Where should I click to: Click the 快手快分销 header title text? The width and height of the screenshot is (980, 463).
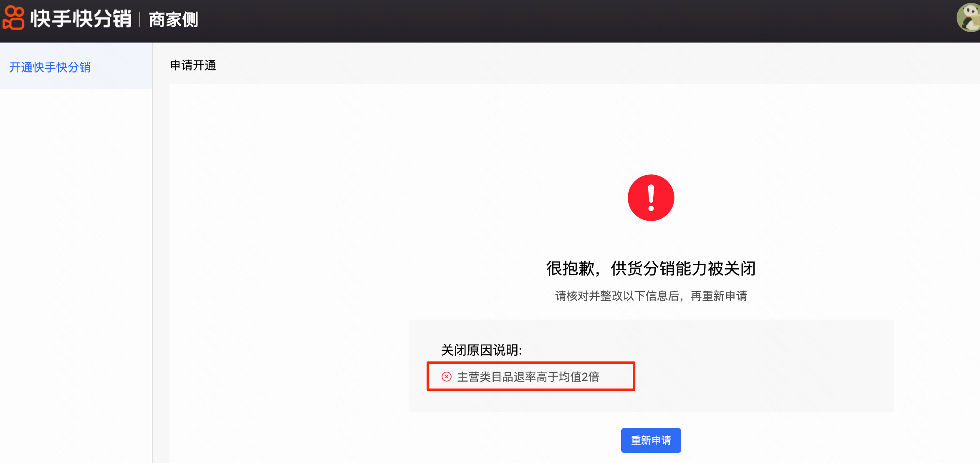pos(81,19)
